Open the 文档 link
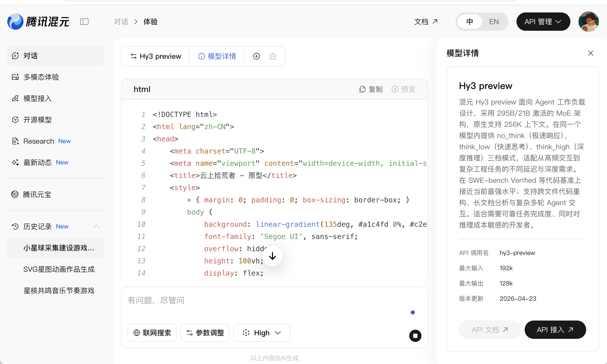607x364 pixels. click(426, 22)
